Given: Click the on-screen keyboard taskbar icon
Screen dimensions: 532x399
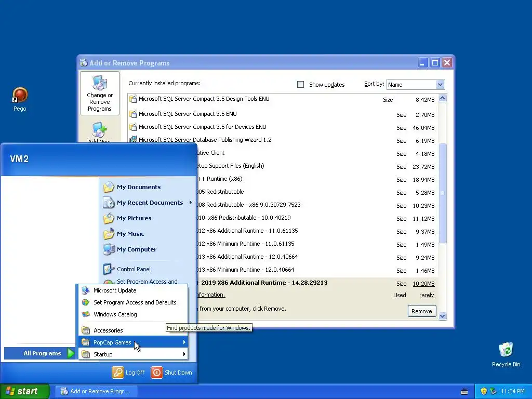Looking at the screenshot, I should tap(464, 392).
